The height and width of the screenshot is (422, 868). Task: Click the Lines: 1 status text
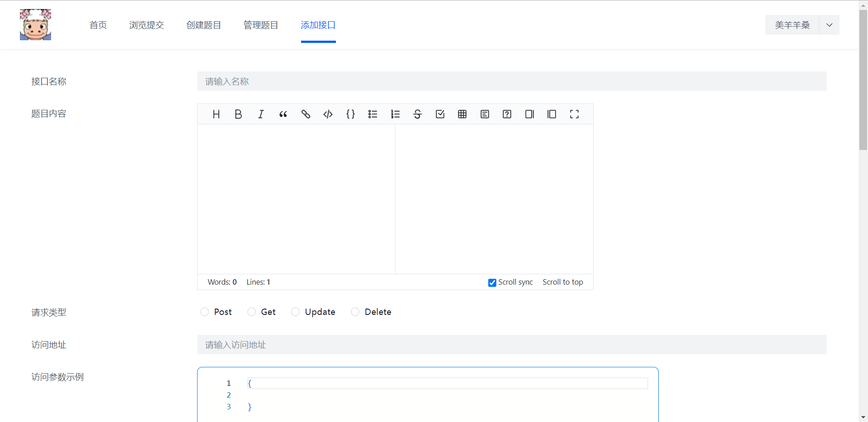click(258, 282)
